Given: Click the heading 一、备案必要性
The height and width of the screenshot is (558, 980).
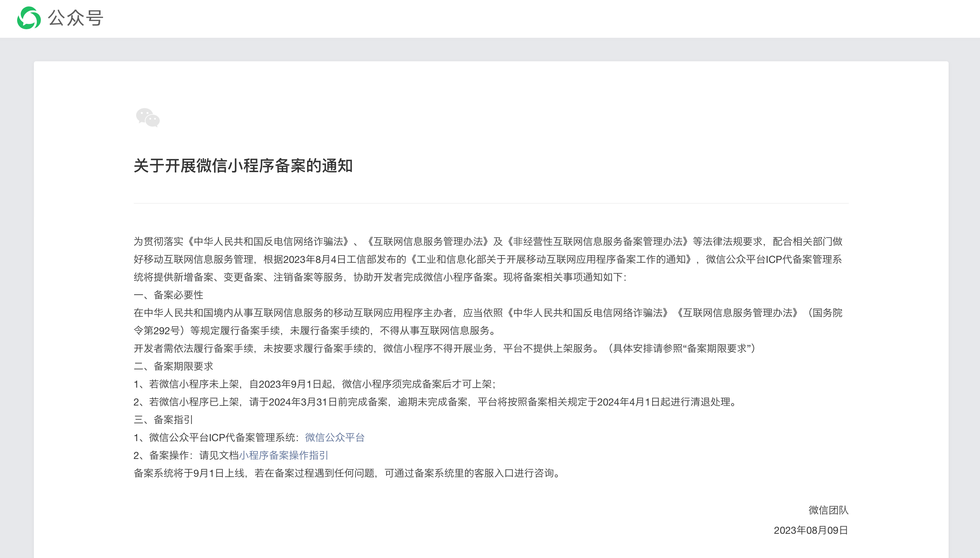Looking at the screenshot, I should (169, 295).
